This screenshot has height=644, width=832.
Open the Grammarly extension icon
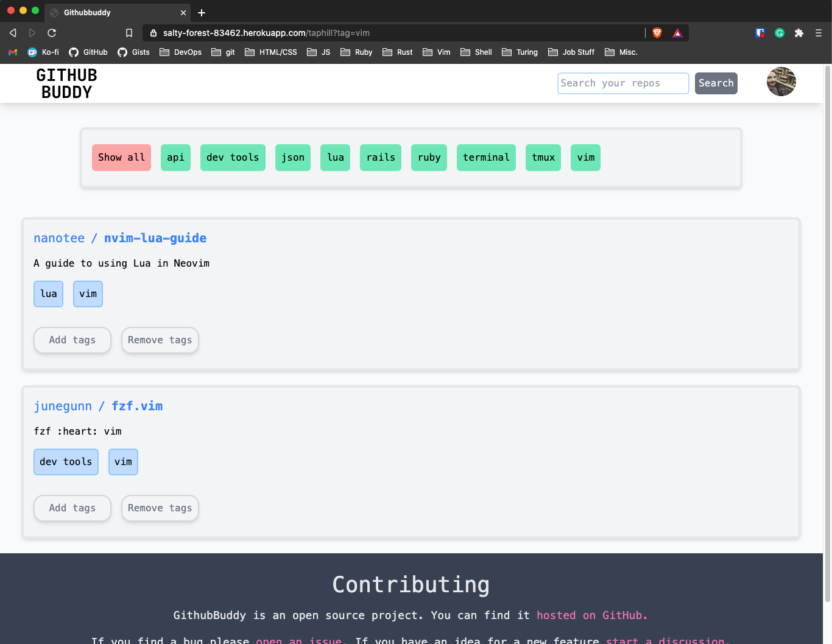780,33
